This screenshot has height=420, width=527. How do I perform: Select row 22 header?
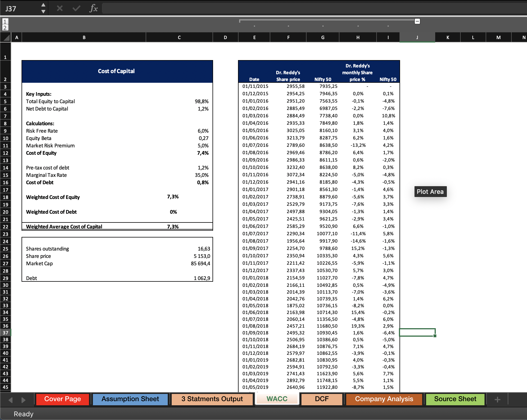point(5,227)
